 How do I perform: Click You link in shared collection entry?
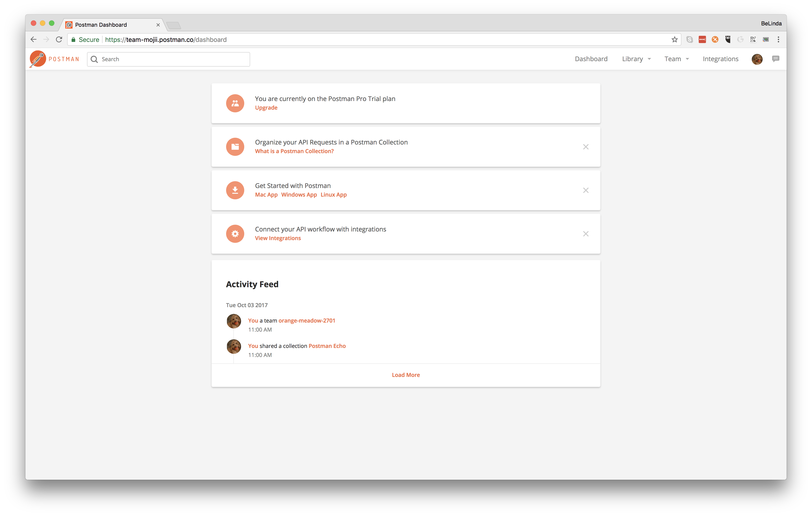(253, 346)
